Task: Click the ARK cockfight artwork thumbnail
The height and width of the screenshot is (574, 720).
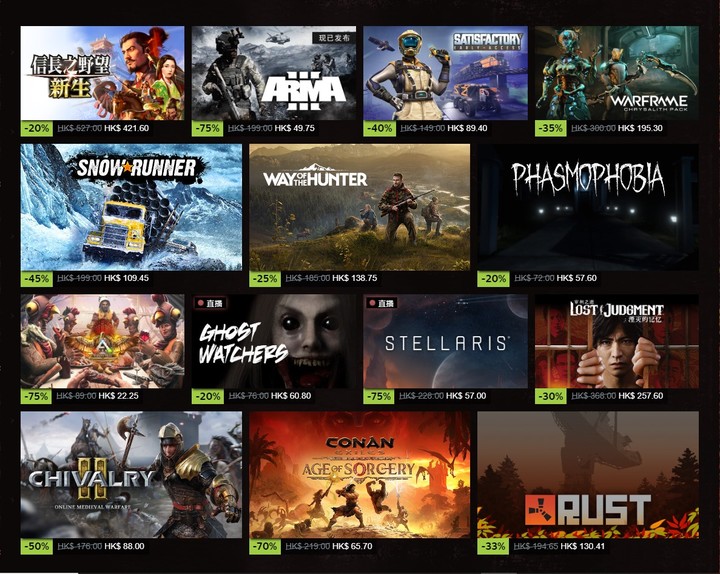Action: point(102,341)
